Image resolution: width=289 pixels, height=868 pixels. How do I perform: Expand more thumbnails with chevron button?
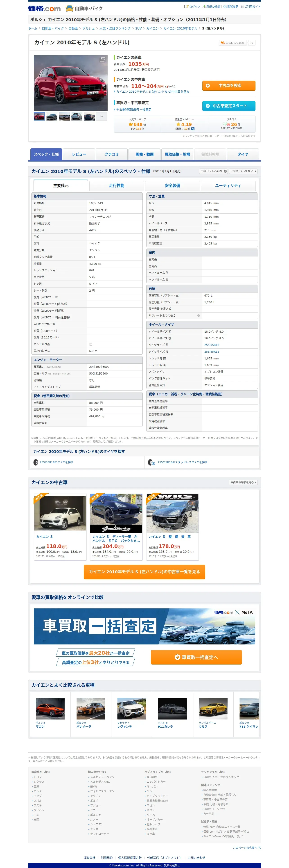pos(102,116)
